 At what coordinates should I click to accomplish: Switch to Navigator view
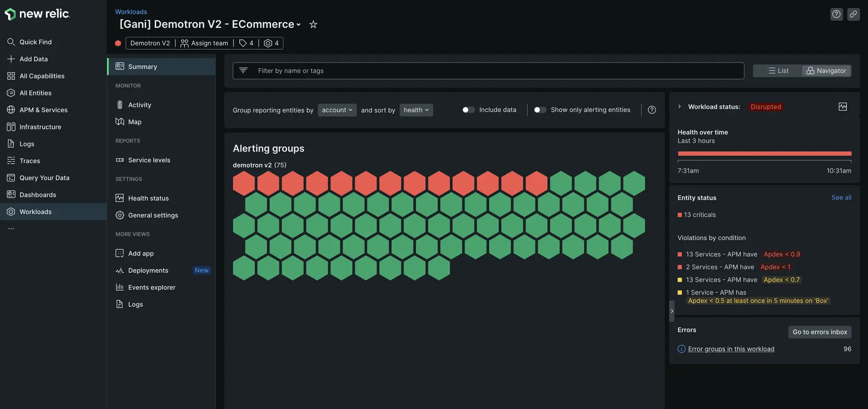(826, 71)
